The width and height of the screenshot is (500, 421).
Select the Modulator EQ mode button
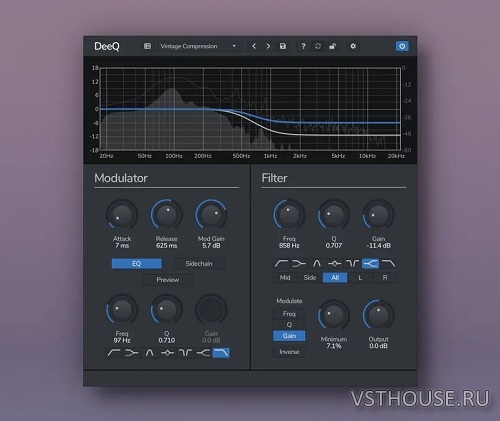[137, 264]
